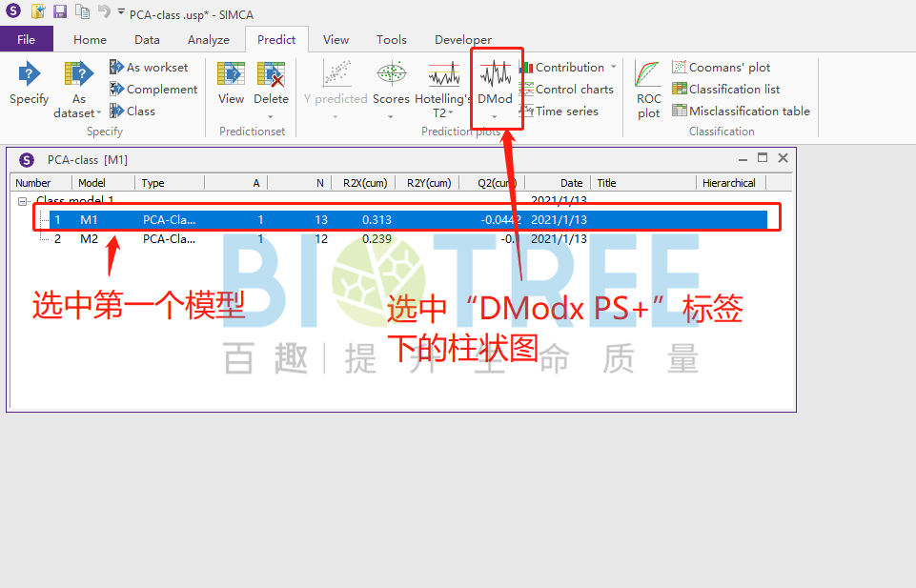
Task: Select the Hotelling's T2 icon
Action: tap(442, 86)
